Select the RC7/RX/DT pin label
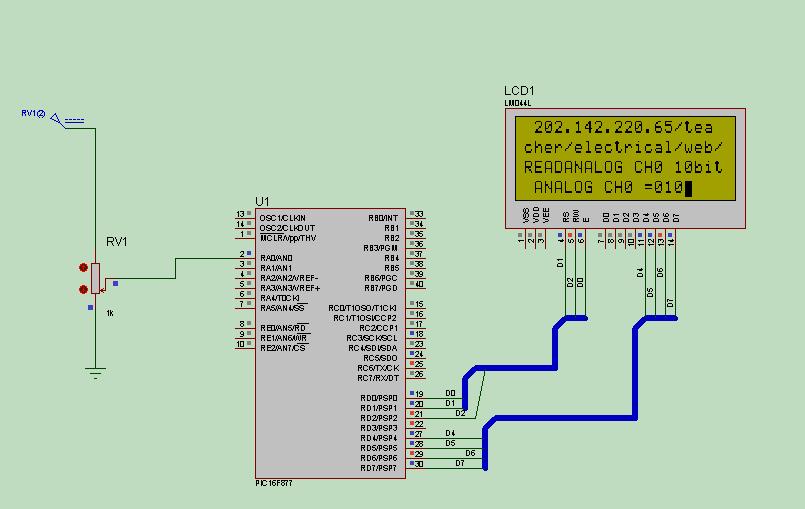Screen dimensions: 805x509 [x=378, y=379]
